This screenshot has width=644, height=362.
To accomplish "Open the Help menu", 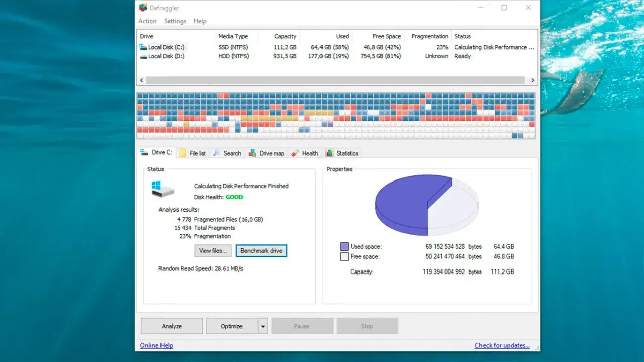I will (x=200, y=21).
